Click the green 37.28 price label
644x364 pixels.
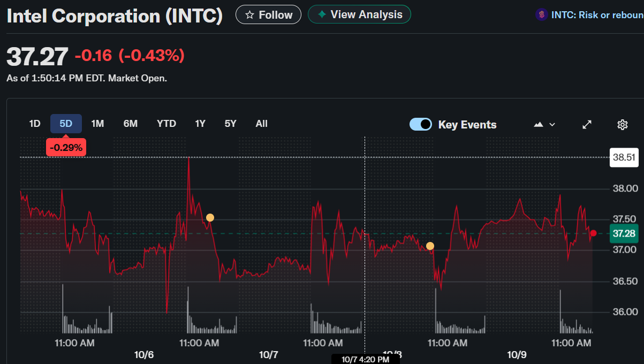pyautogui.click(x=624, y=233)
